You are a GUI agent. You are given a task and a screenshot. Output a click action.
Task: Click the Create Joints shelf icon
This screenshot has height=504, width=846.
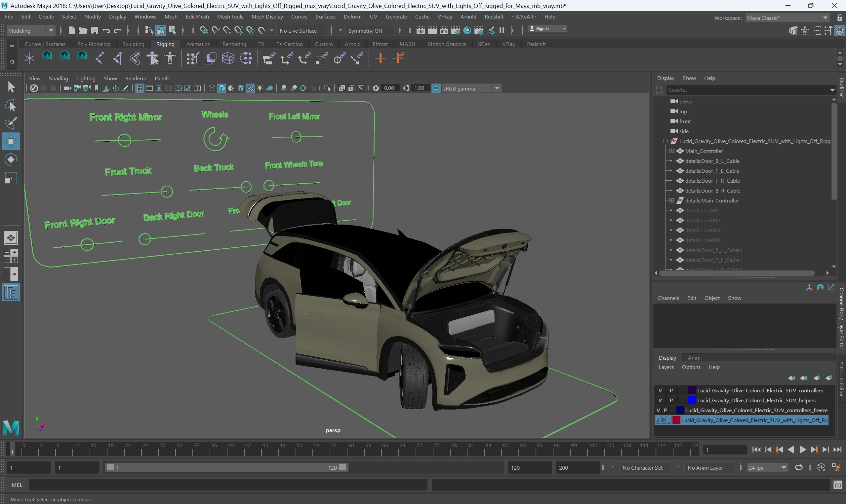point(100,58)
